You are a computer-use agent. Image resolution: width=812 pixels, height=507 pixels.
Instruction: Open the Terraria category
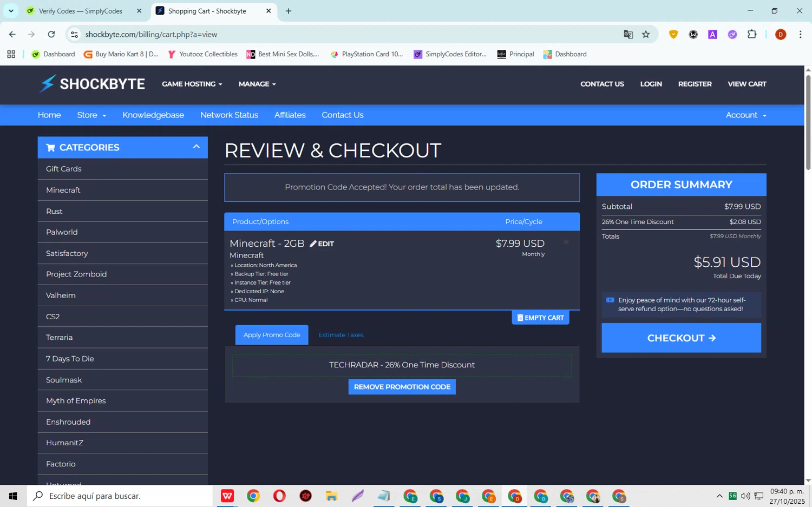(x=123, y=338)
